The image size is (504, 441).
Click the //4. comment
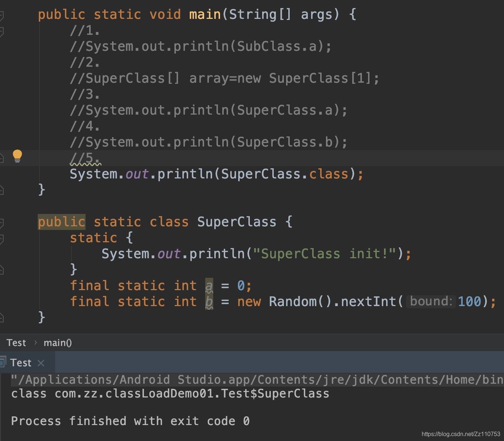85,126
